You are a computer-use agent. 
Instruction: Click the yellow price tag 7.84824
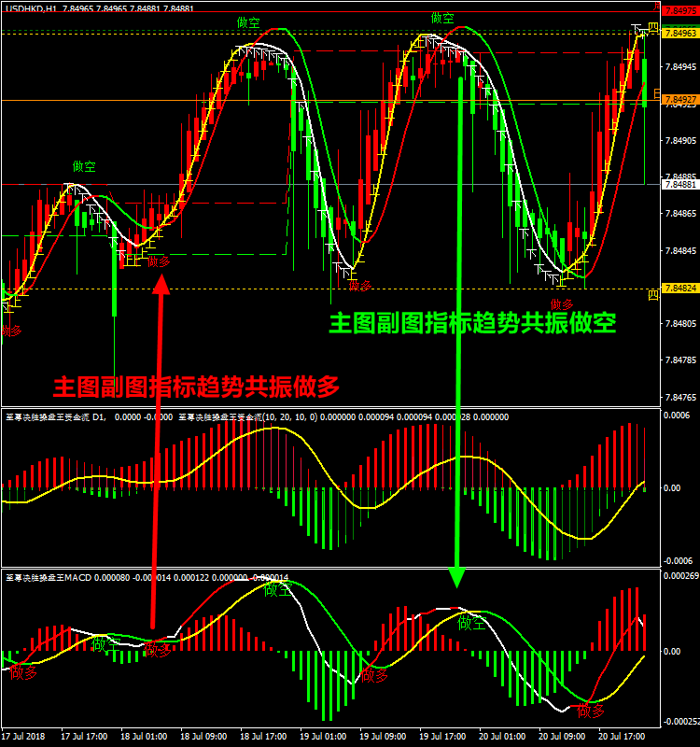coord(678,288)
